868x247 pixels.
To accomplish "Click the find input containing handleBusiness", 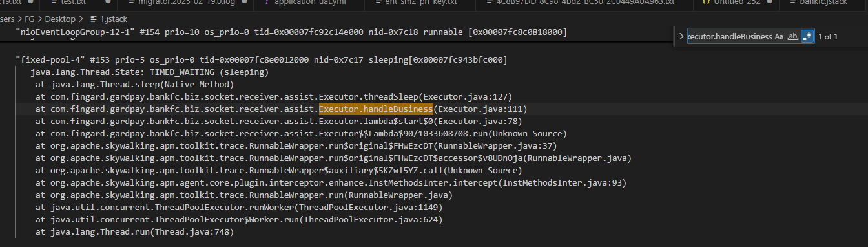I will coord(729,37).
